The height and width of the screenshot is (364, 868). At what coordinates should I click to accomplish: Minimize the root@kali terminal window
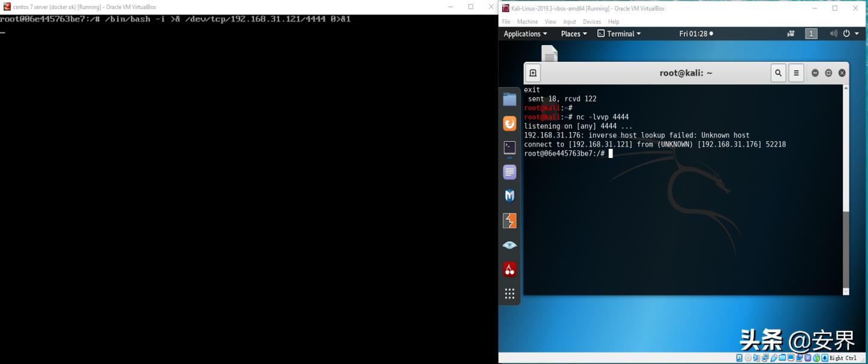815,73
